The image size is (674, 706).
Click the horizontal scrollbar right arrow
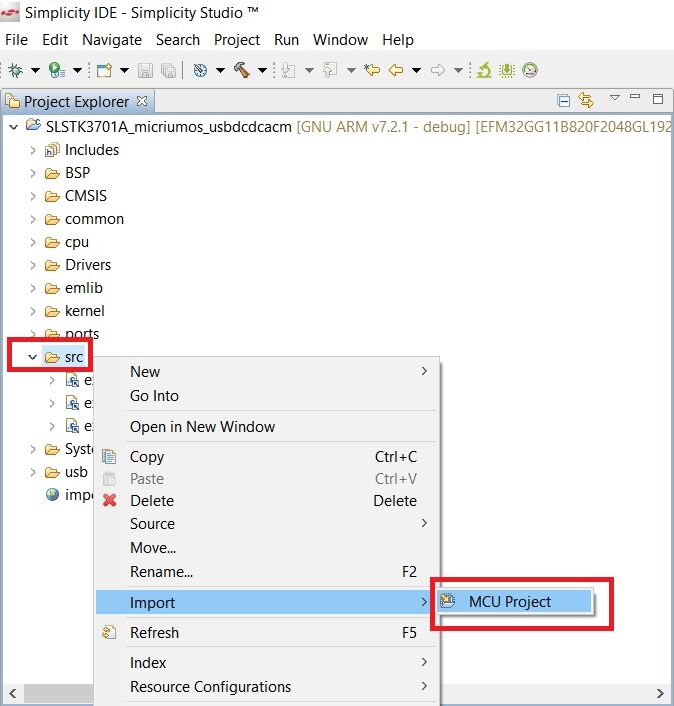660,693
